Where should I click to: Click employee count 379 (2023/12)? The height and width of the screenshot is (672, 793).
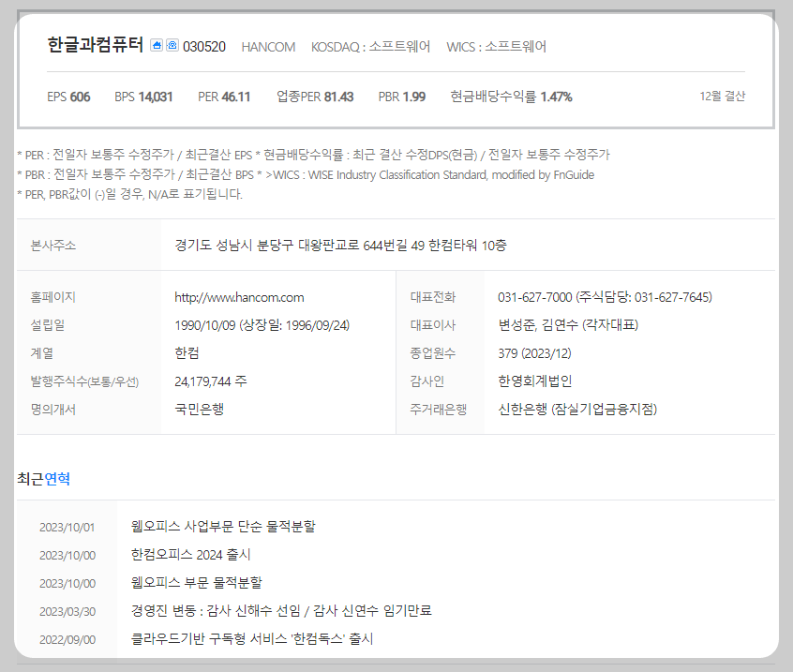coord(534,353)
